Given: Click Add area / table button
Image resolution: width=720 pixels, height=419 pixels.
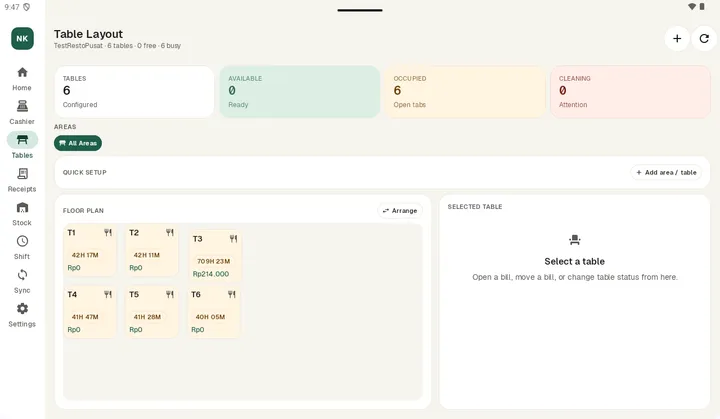Looking at the screenshot, I should pyautogui.click(x=666, y=172).
